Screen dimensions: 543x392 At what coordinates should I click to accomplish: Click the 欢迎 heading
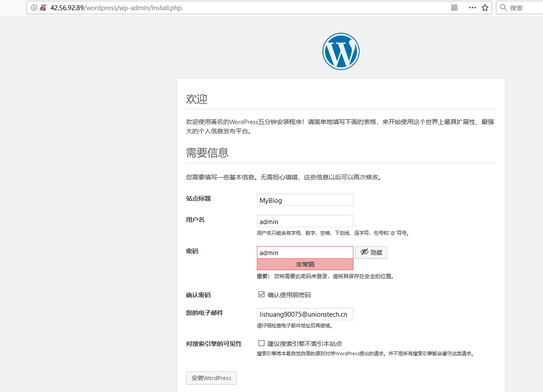tap(197, 99)
